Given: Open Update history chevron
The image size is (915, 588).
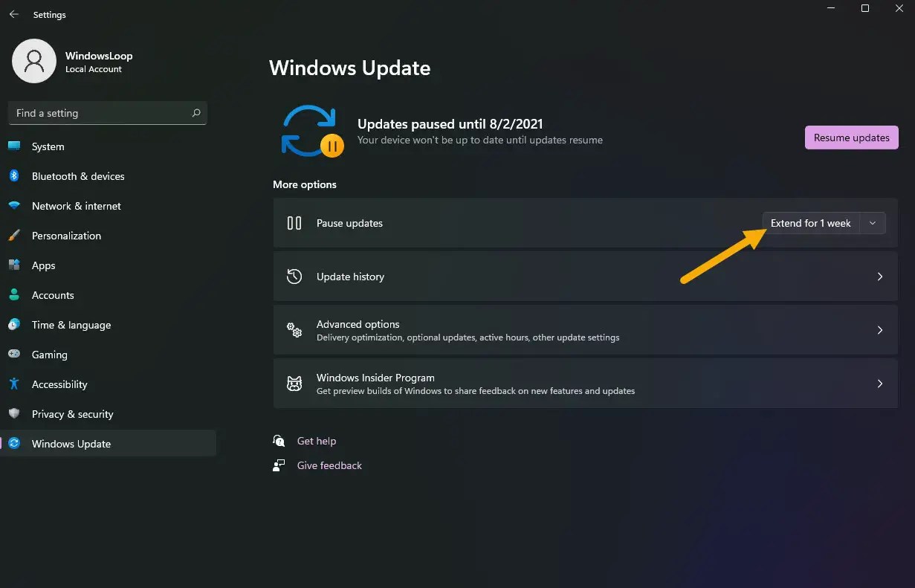Looking at the screenshot, I should [x=880, y=277].
